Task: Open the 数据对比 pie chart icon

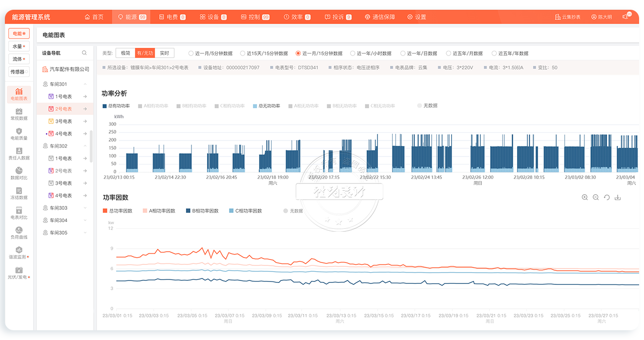Action: [x=19, y=170]
